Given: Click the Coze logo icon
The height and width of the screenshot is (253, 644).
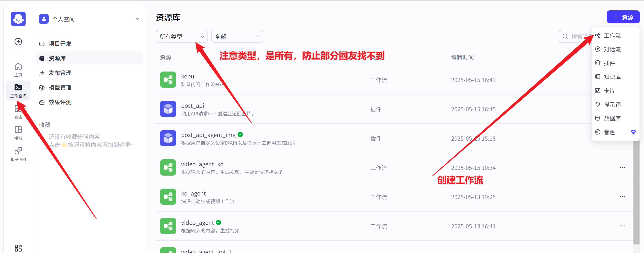Looking at the screenshot, I should [x=18, y=19].
